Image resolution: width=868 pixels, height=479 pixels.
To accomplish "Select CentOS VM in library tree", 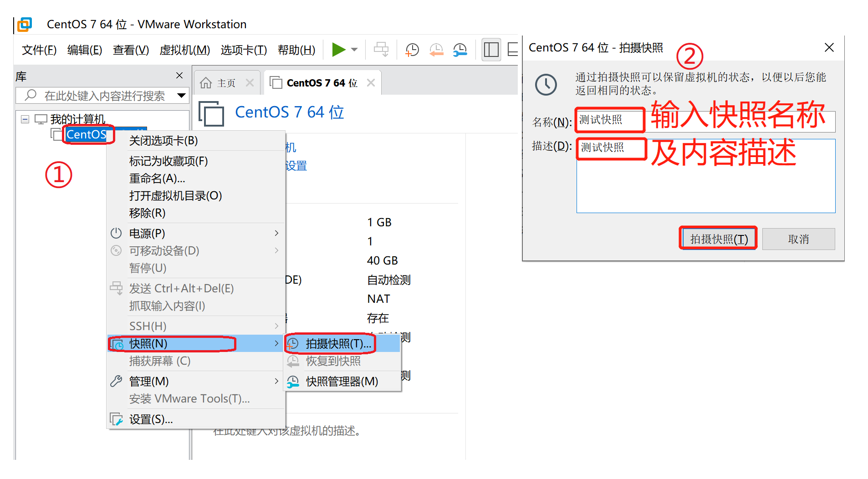I will pos(87,134).
